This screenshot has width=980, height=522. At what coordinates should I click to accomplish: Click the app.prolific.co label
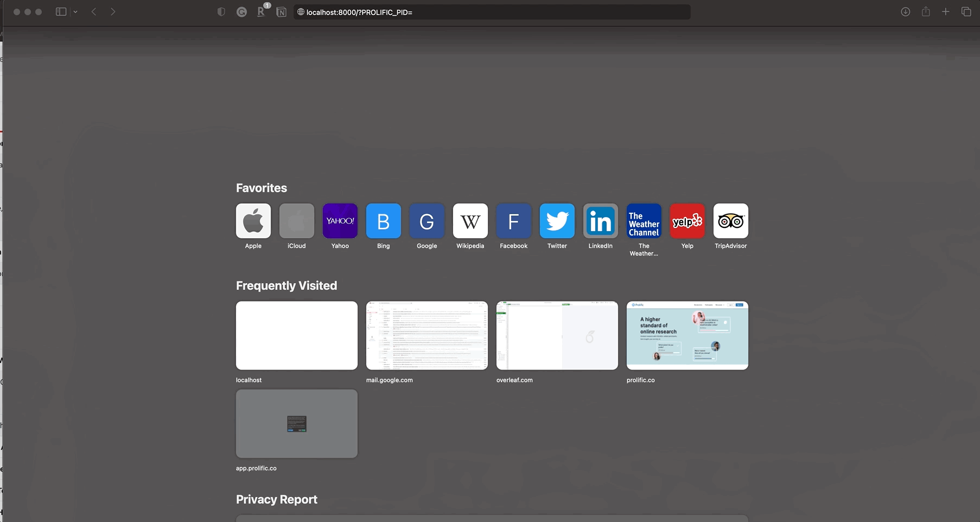tap(256, 468)
